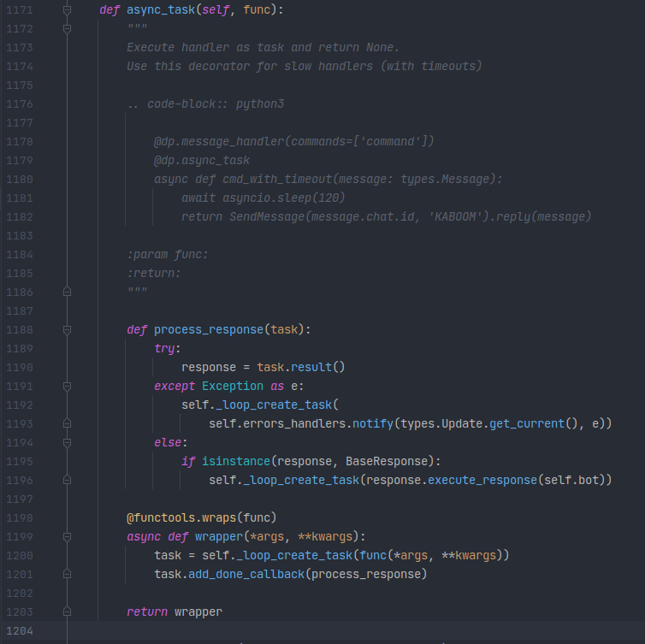
Task: Click line number 1171 in the gutter
Action: point(20,10)
